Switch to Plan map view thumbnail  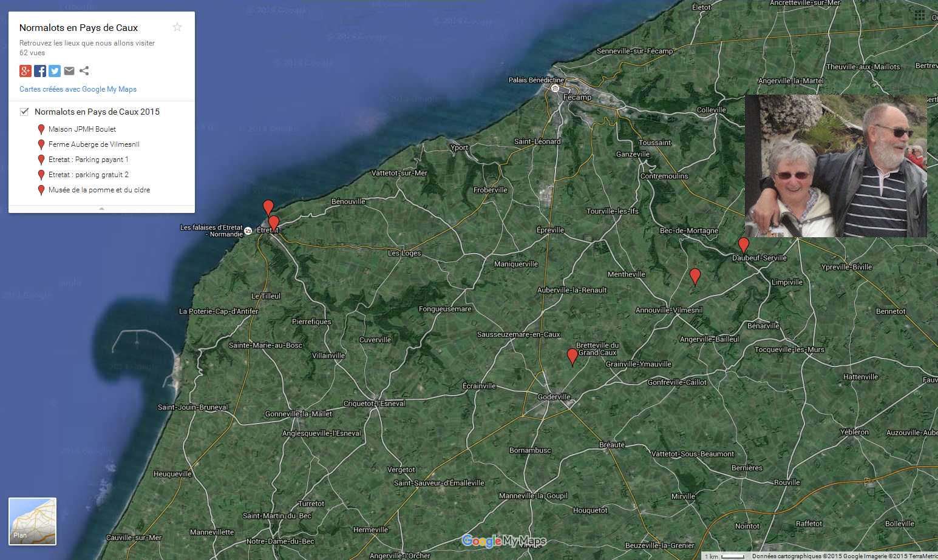click(32, 521)
